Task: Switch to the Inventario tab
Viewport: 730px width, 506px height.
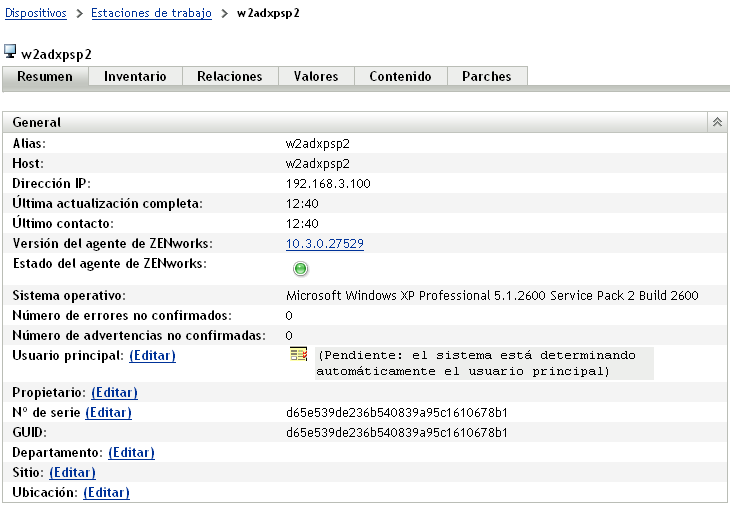Action: coord(135,76)
